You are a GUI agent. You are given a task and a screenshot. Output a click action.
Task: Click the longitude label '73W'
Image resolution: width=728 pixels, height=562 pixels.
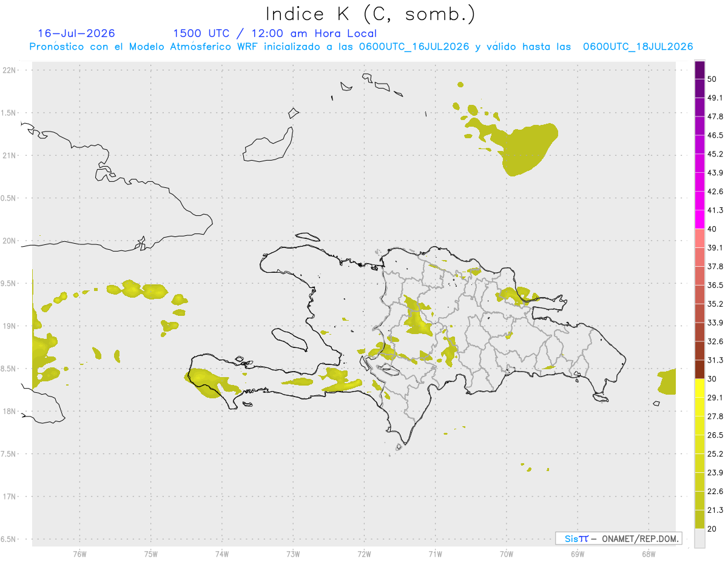(293, 554)
